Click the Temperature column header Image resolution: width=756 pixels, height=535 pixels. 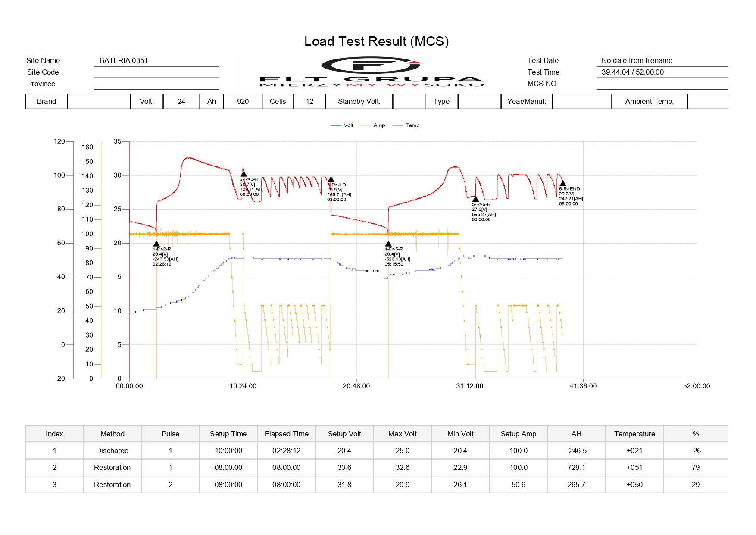(x=634, y=434)
